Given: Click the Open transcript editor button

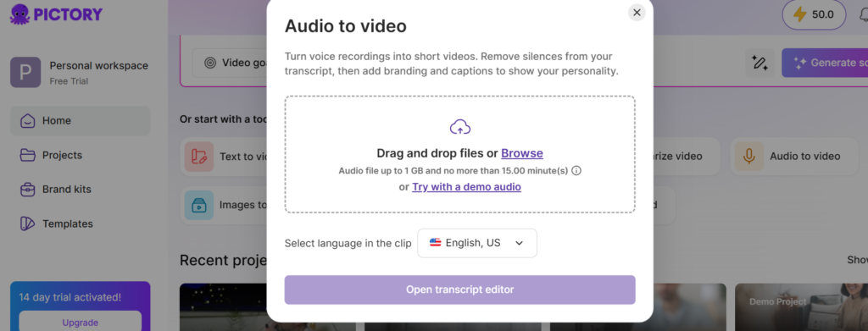Looking at the screenshot, I should (x=460, y=290).
